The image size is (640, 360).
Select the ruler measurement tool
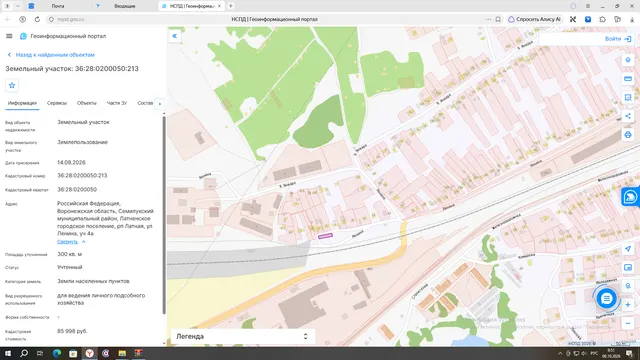tap(628, 79)
